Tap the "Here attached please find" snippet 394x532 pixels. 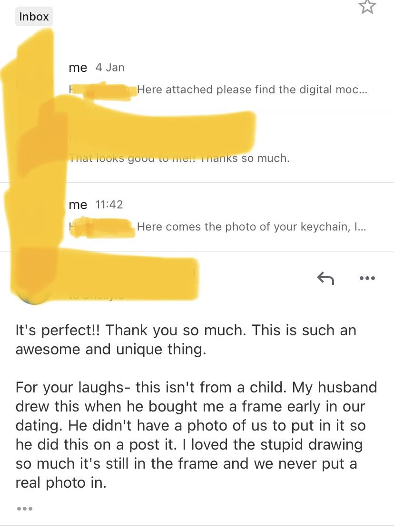tap(252, 90)
